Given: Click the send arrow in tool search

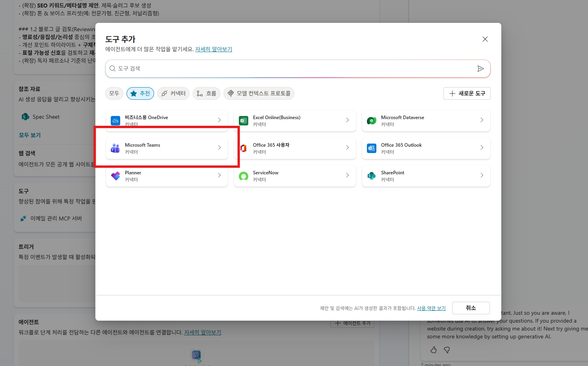Looking at the screenshot, I should pos(480,69).
